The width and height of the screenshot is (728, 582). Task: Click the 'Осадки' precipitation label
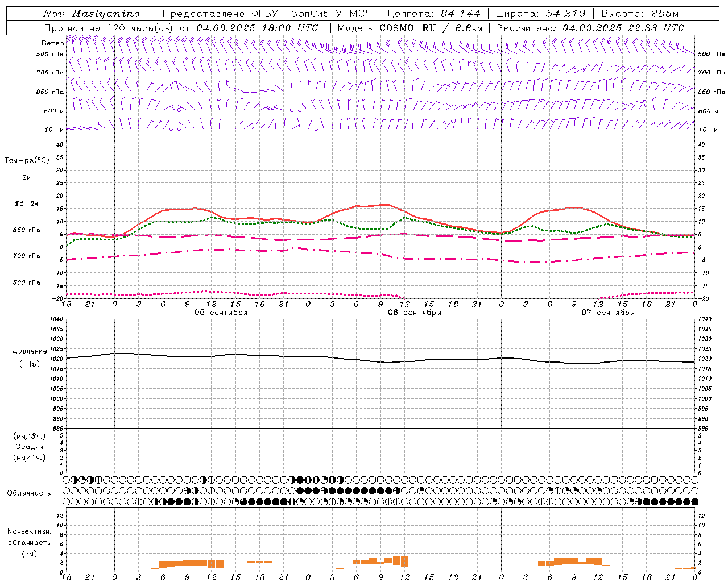[x=30, y=447]
